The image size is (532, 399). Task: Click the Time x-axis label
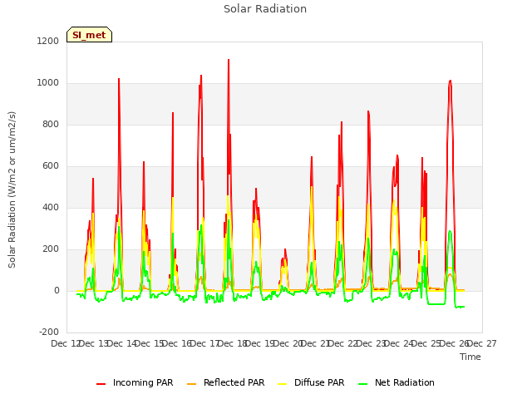pyautogui.click(x=470, y=357)
